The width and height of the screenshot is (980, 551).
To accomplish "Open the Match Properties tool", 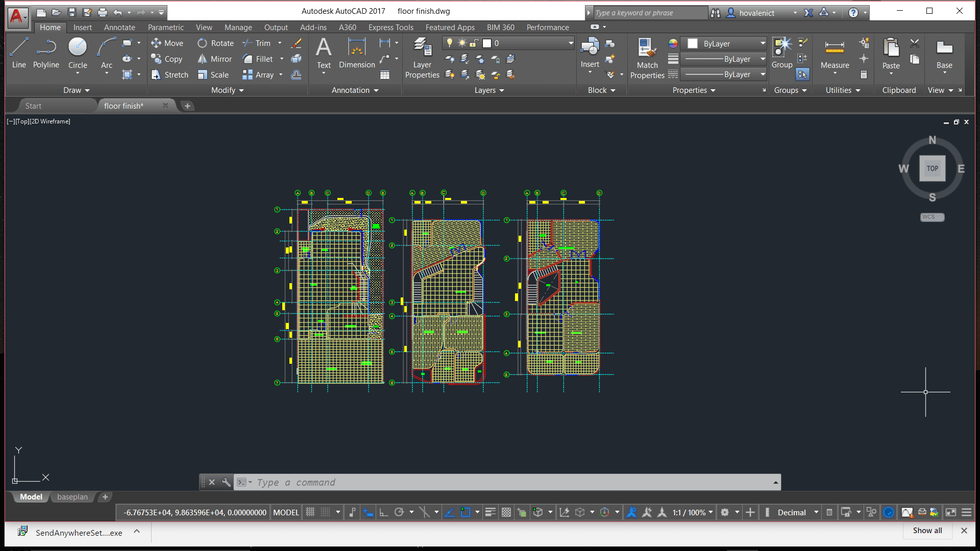I will 646,56.
